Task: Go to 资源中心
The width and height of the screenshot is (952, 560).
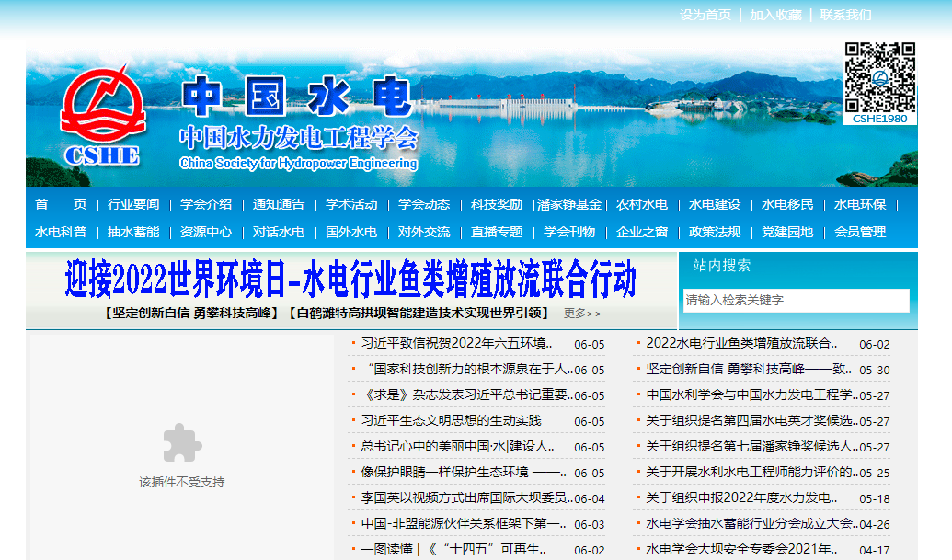Action: point(206,232)
